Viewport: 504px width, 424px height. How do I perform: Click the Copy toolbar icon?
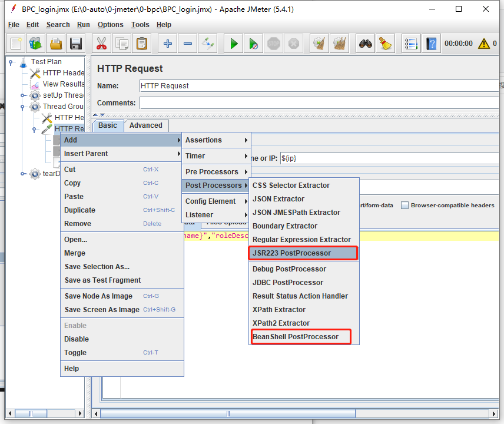(122, 44)
